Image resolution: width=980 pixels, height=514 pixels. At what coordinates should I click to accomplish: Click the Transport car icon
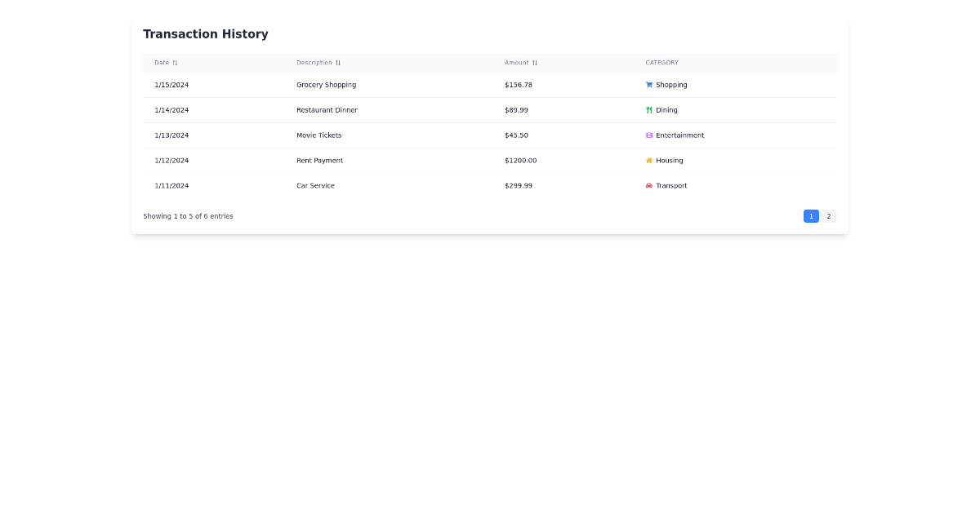648,185
